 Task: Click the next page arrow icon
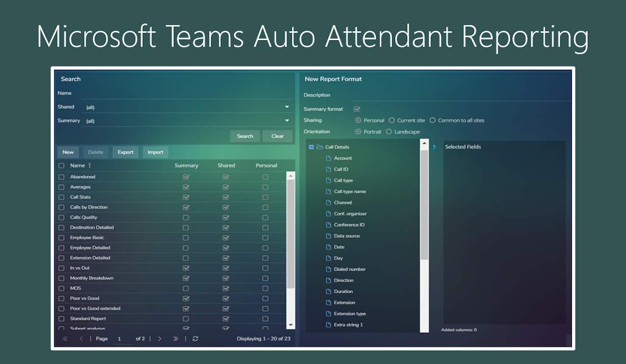tap(161, 339)
